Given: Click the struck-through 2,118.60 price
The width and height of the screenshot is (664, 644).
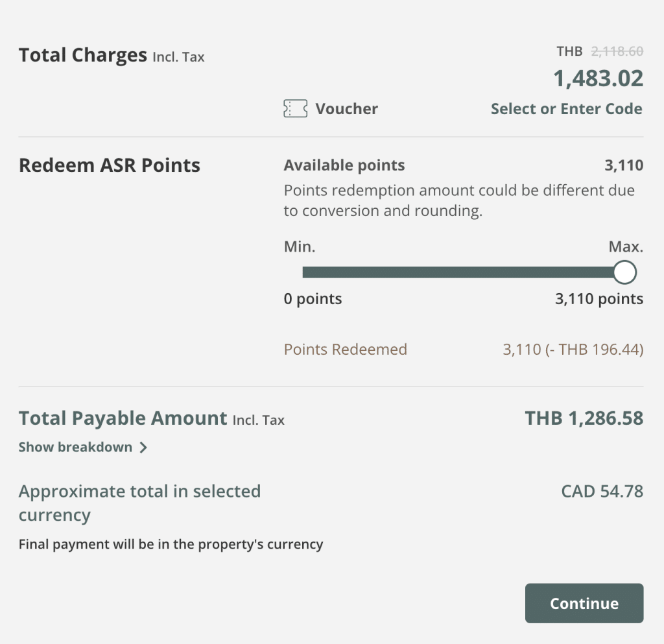Looking at the screenshot, I should 617,51.
